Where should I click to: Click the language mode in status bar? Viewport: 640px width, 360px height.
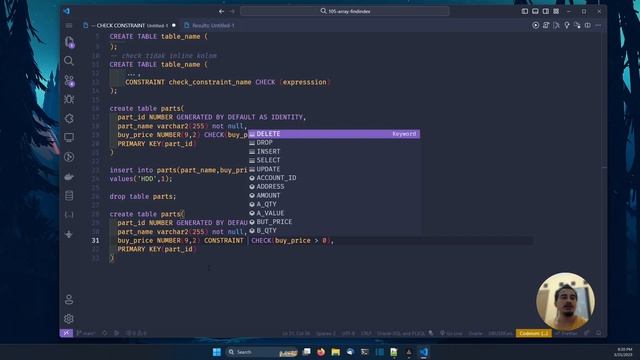click(x=401, y=333)
